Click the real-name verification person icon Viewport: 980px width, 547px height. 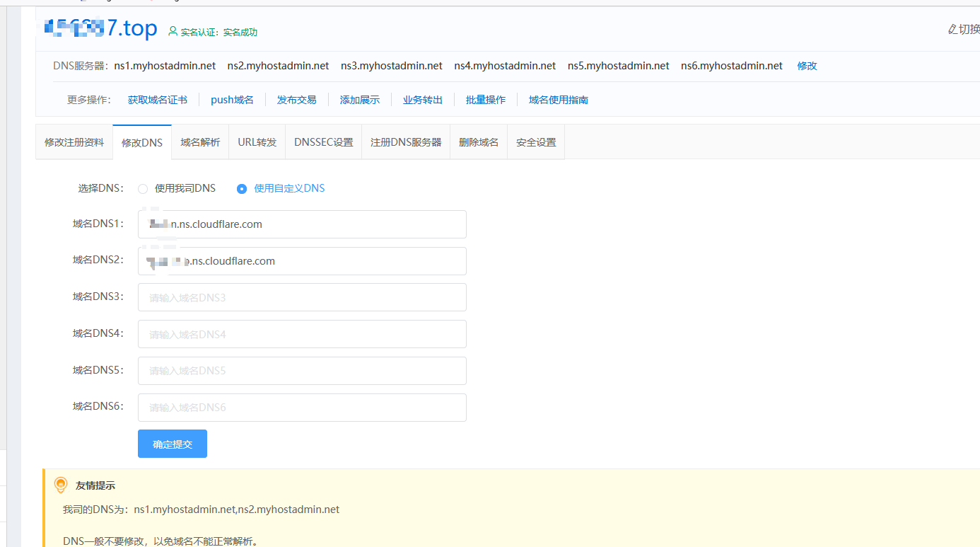coord(173,32)
